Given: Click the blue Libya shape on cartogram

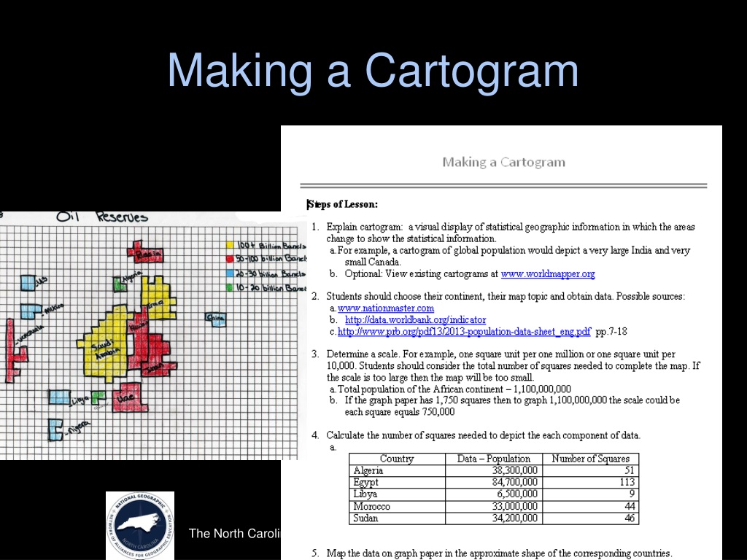Looking at the screenshot, I should (x=60, y=397).
